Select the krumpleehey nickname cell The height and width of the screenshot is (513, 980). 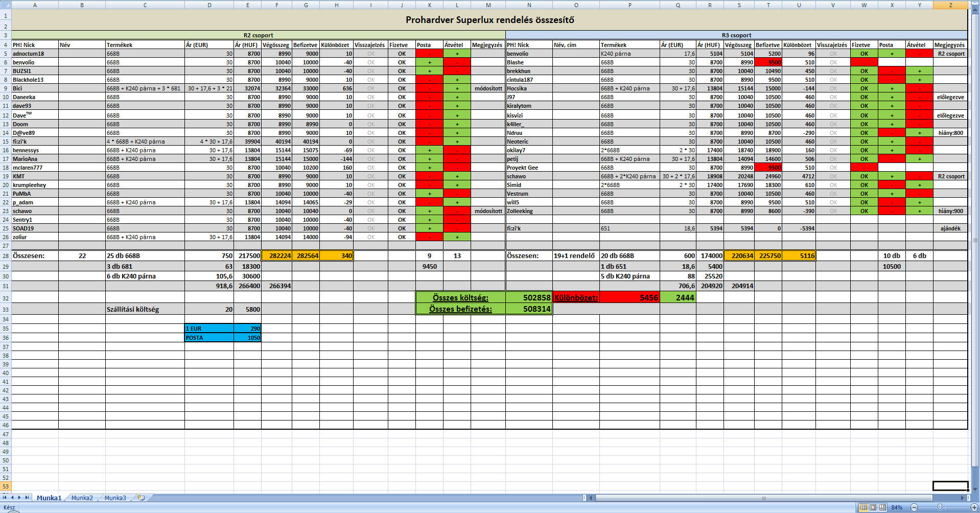(35, 185)
